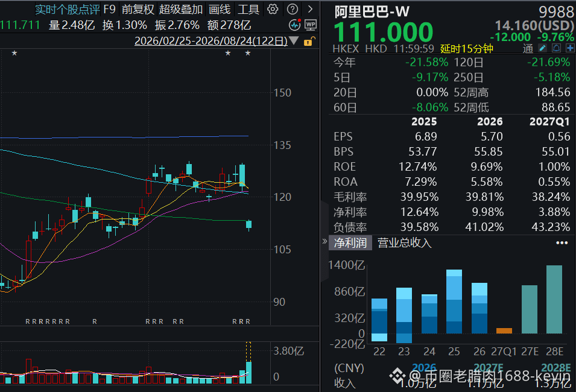Open the help question-mark icon
This screenshot has height=392, width=576.
[x=293, y=9]
